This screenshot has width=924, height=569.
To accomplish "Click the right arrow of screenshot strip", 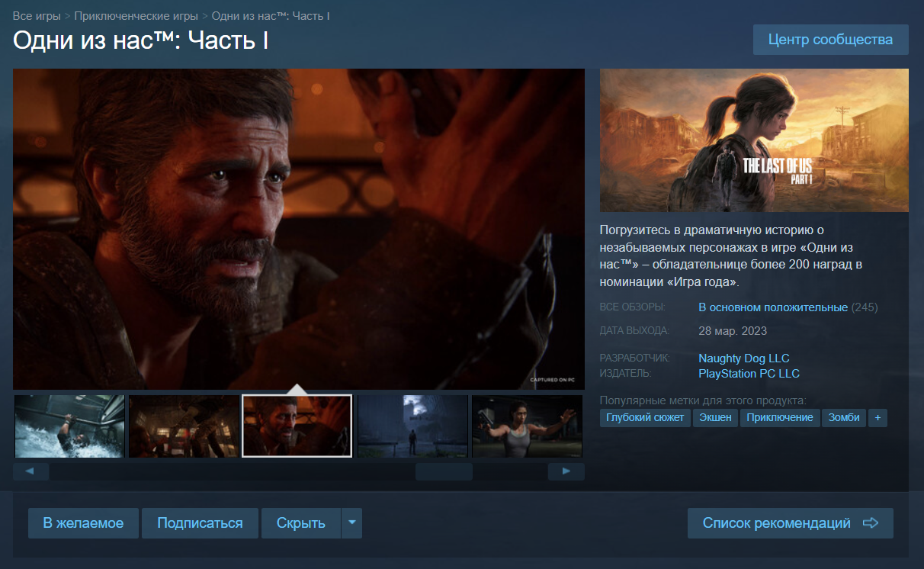I will pyautogui.click(x=566, y=471).
